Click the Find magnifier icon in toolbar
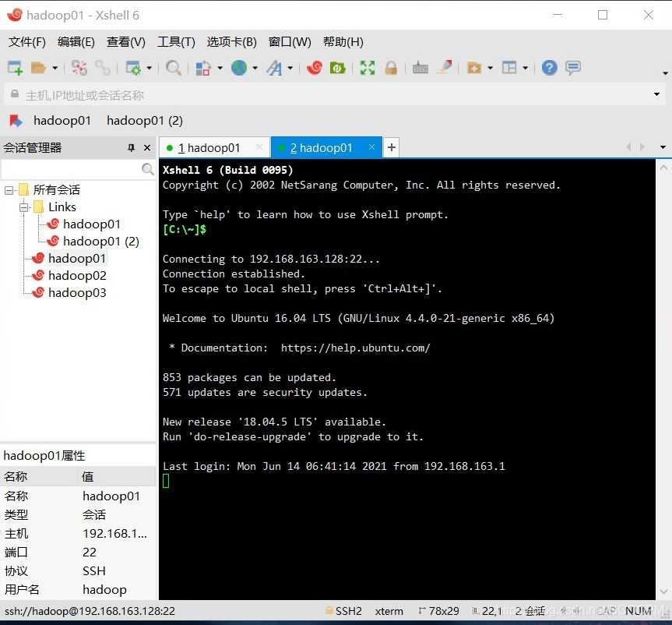672x625 pixels. (174, 68)
